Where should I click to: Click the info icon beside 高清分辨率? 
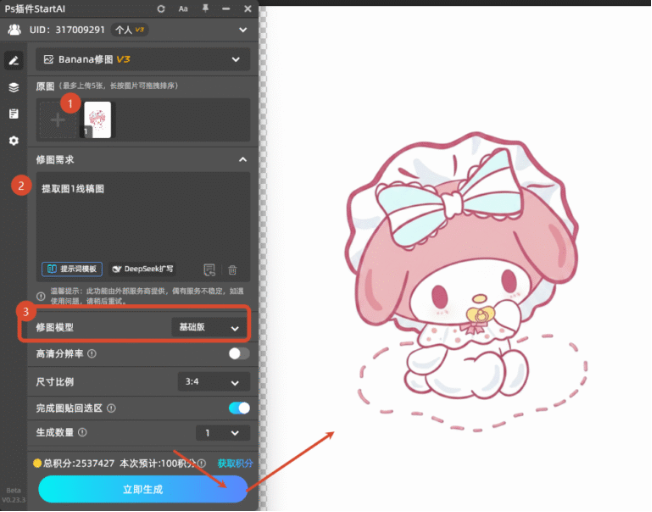[x=92, y=354]
